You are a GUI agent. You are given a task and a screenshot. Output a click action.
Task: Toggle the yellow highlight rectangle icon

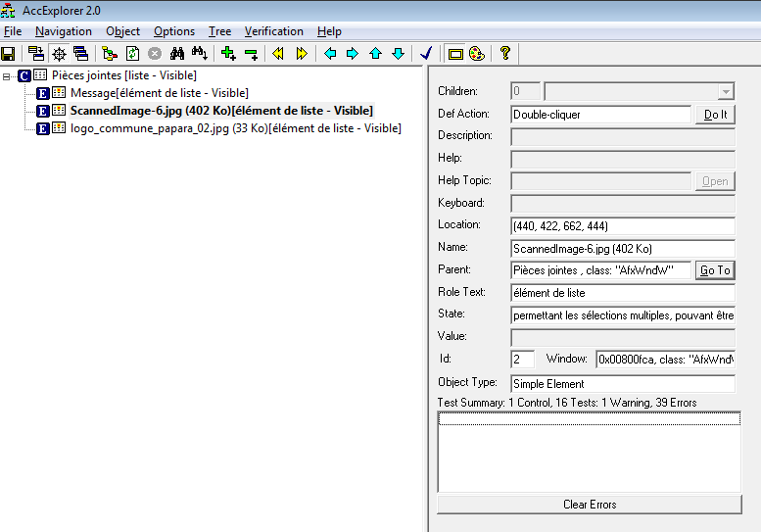(x=455, y=53)
